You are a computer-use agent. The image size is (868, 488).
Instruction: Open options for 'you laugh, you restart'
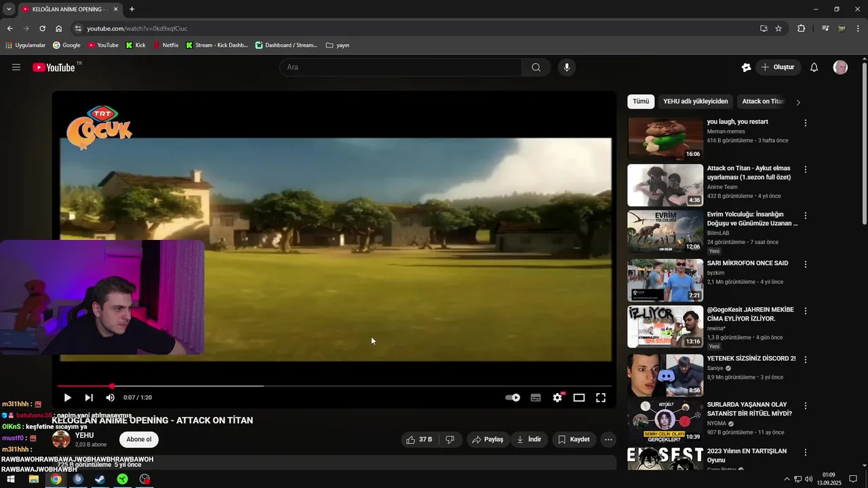coord(806,123)
